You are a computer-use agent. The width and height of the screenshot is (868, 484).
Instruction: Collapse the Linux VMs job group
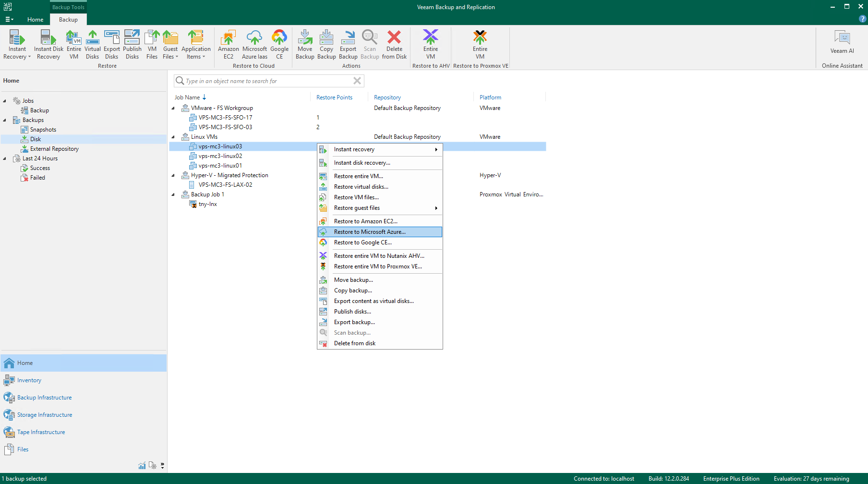[173, 137]
